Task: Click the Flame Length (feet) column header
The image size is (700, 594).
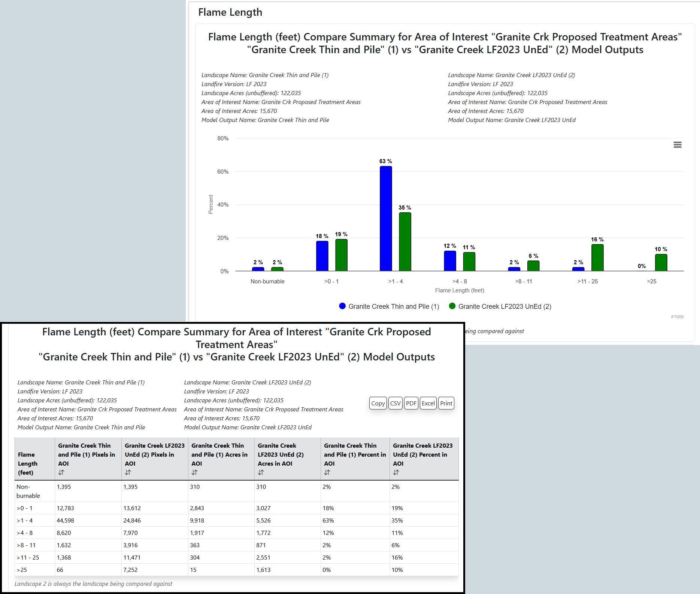Action: click(34, 459)
